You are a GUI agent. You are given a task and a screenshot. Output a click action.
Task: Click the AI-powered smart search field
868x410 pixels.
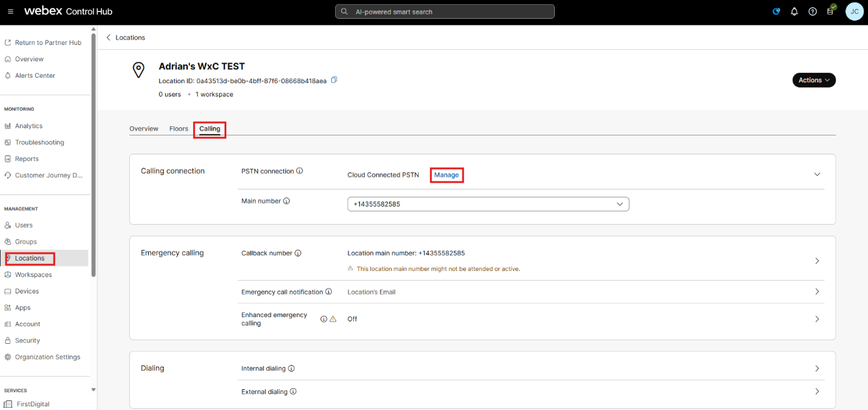445,12
